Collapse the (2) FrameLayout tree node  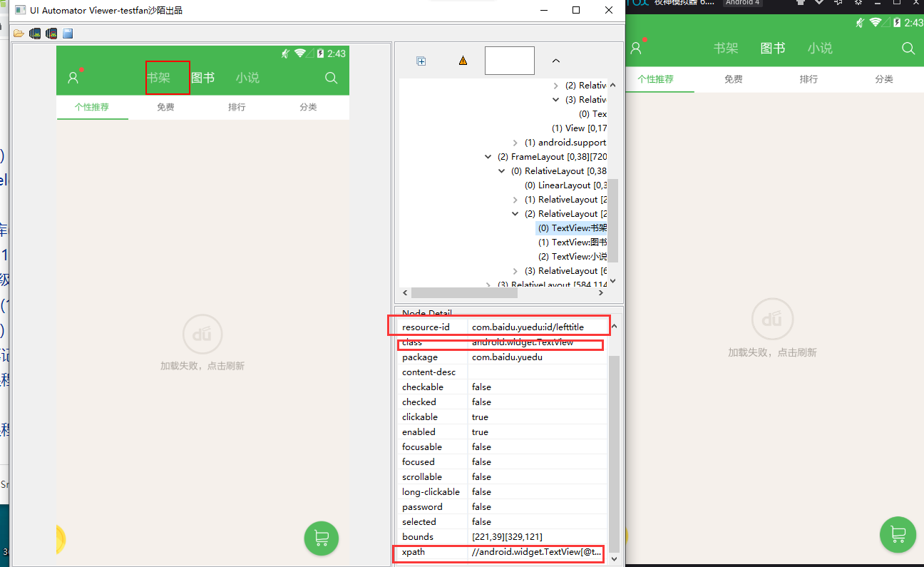(x=488, y=157)
